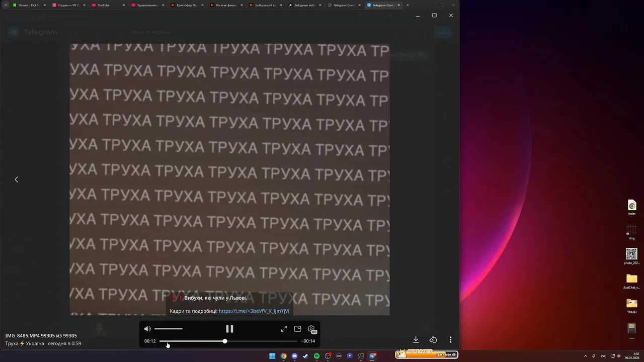Click the microphone tray icon

[594, 356]
